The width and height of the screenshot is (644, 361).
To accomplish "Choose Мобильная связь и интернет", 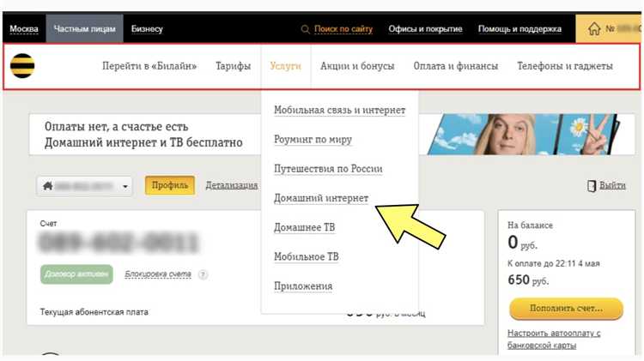I will coord(340,110).
